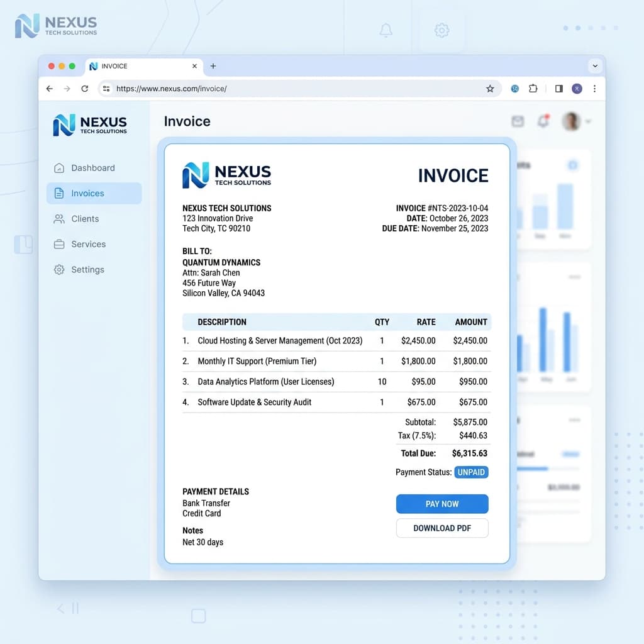Viewport: 644px width, 644px height.
Task: Select the Software Update & Security Audit row
Action: coord(337,402)
